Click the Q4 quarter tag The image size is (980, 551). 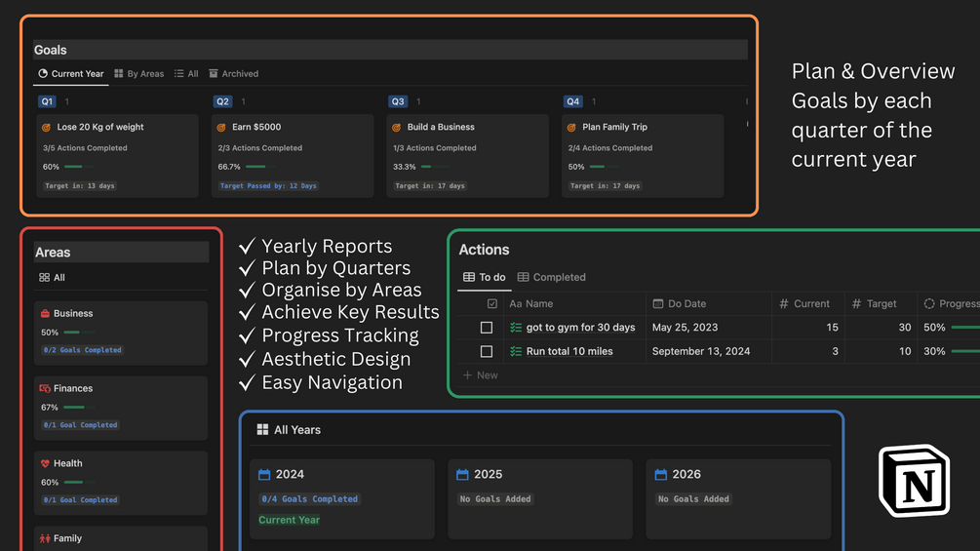(x=572, y=101)
